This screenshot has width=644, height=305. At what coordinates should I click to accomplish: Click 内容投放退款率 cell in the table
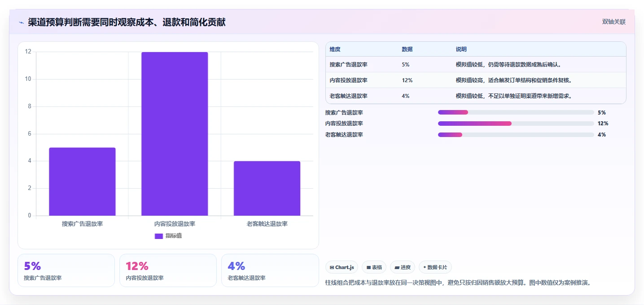[x=349, y=80]
